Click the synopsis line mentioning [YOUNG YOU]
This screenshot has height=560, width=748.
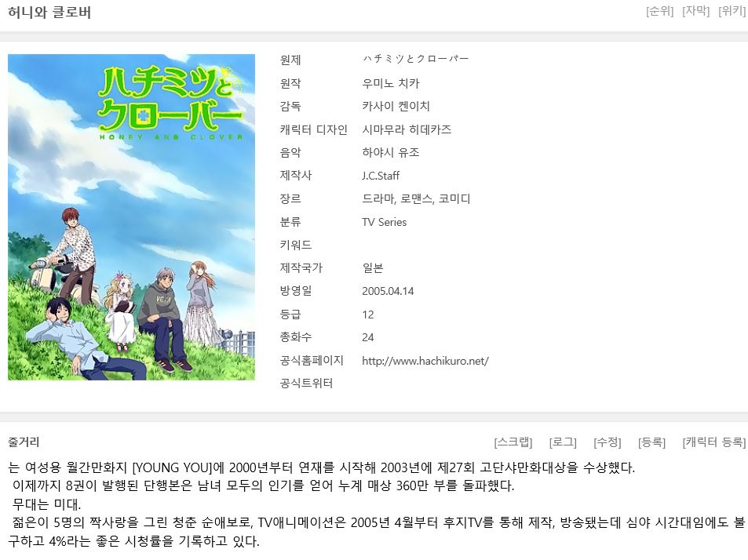pyautogui.click(x=322, y=467)
